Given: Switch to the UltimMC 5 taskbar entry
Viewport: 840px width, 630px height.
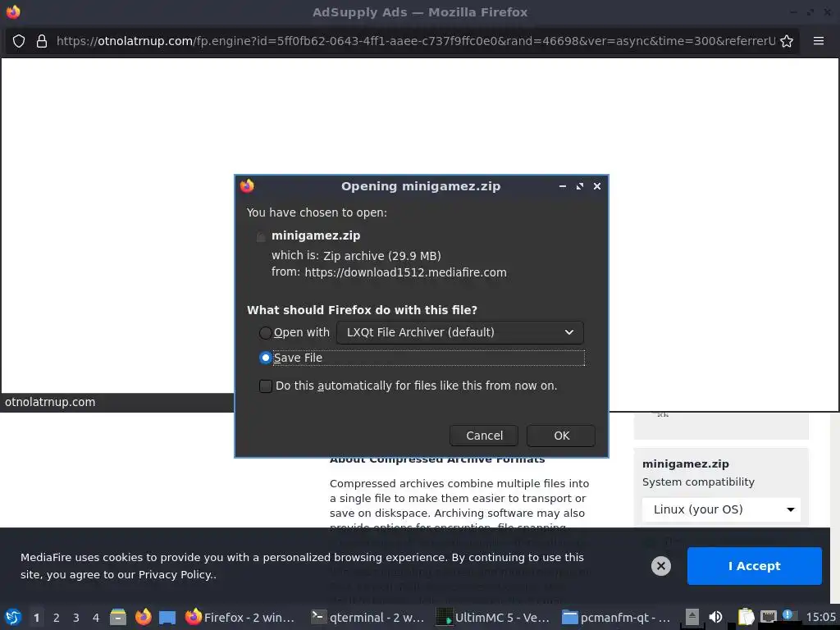Looking at the screenshot, I should [x=493, y=617].
